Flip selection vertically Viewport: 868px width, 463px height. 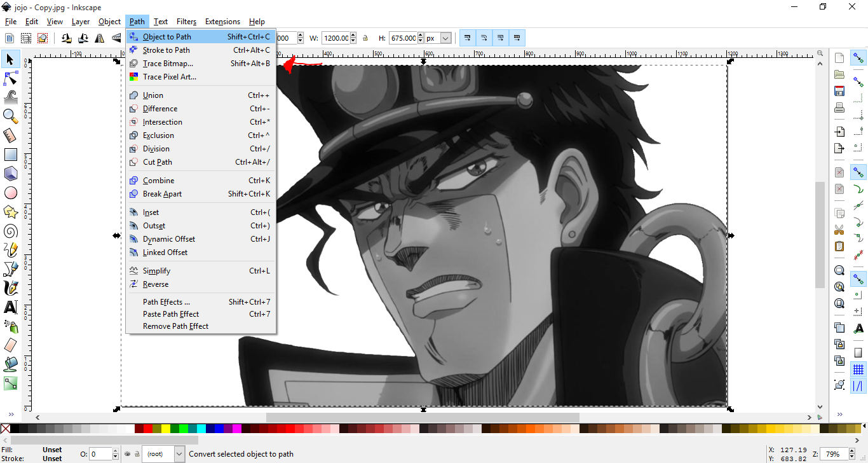116,38
